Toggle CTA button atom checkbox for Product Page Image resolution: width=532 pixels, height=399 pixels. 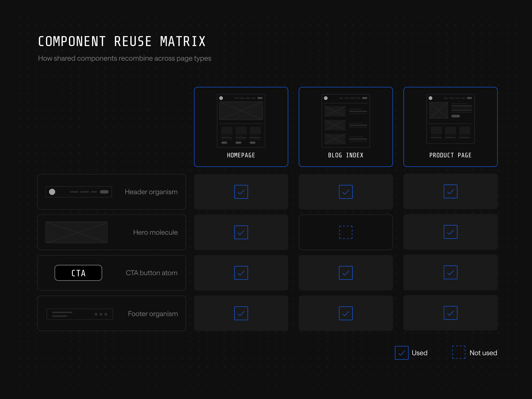(x=450, y=272)
